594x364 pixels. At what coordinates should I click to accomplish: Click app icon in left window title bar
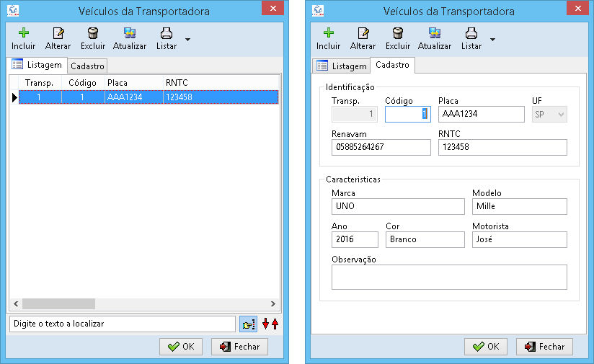pos(13,11)
